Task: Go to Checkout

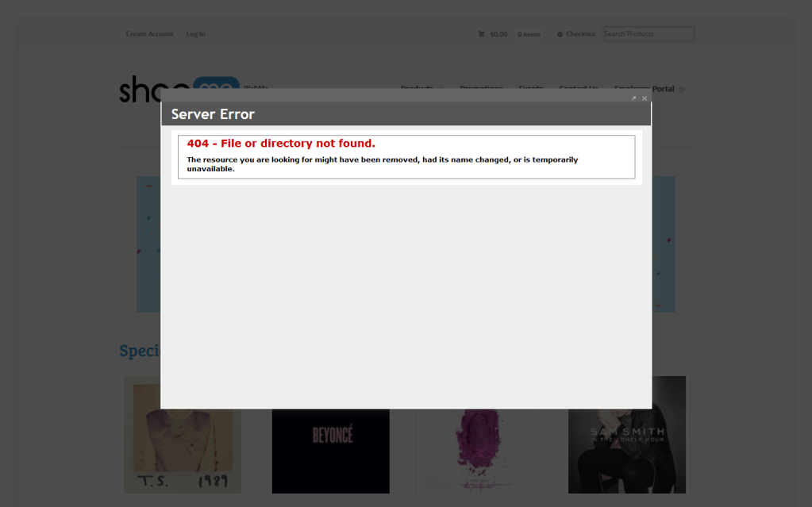Action: (x=580, y=34)
